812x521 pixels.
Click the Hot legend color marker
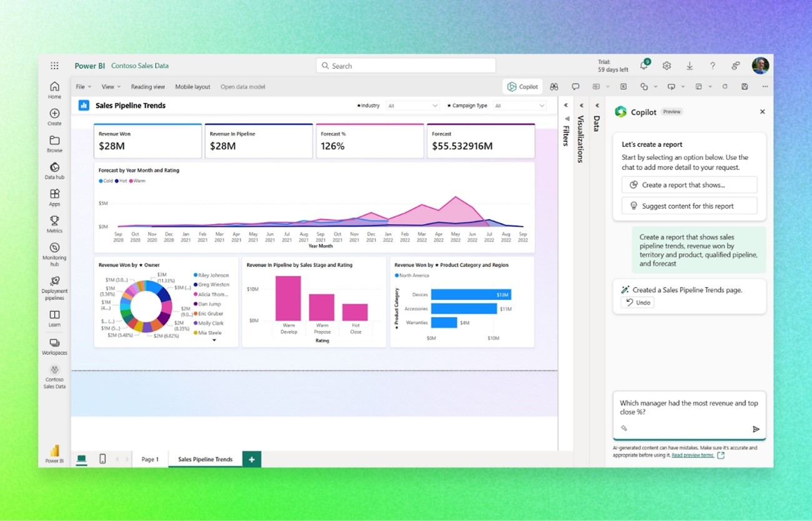(116, 181)
